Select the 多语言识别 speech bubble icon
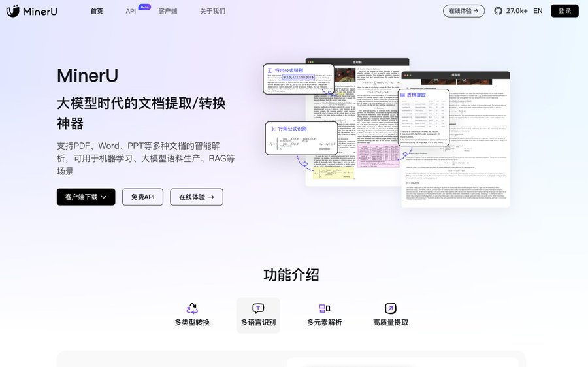The image size is (588, 367). click(258, 308)
